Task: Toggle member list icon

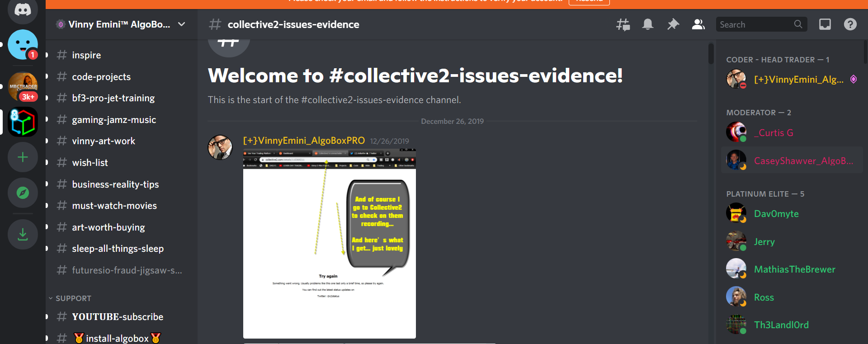Action: [x=698, y=24]
